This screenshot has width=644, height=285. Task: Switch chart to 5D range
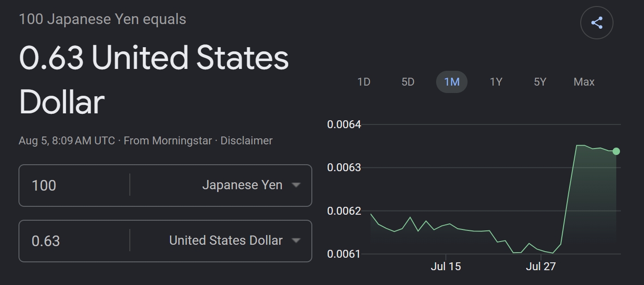click(408, 82)
